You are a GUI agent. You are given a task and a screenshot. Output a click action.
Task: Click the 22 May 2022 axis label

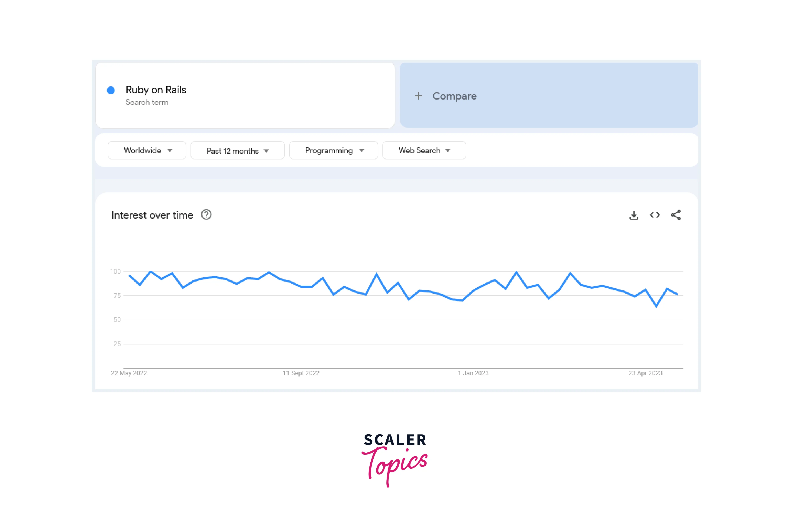129,373
